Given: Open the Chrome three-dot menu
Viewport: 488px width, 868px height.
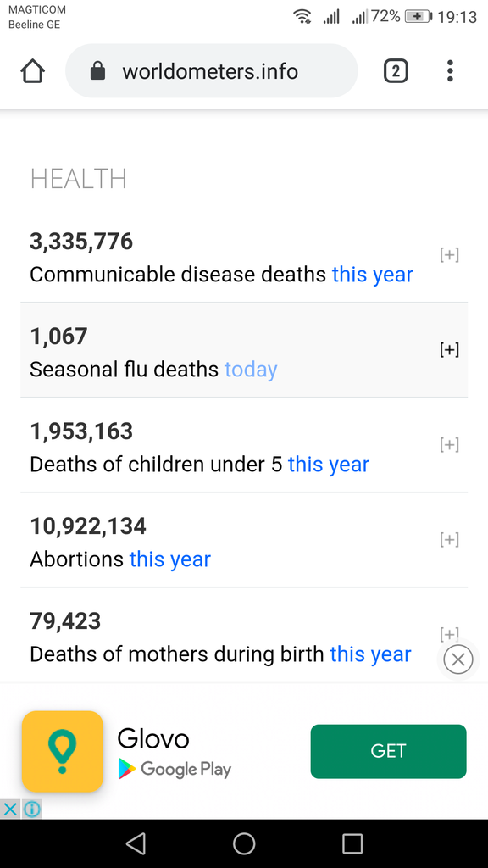Looking at the screenshot, I should 450,71.
